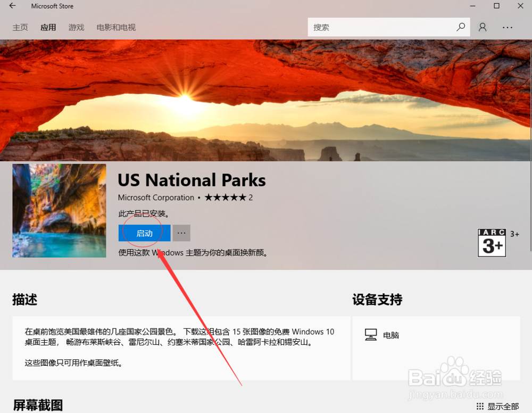Open the 电影和电视 tab
Image resolution: width=532 pixels, height=413 pixels.
(x=116, y=28)
